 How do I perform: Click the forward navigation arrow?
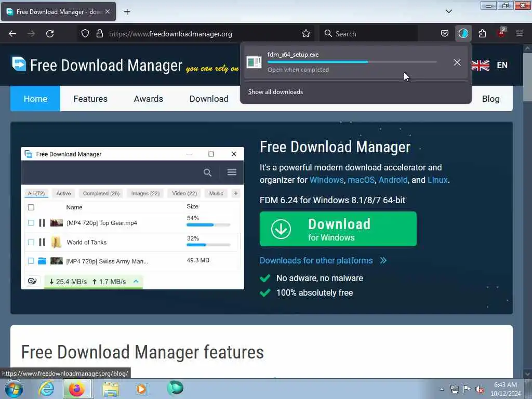pyautogui.click(x=31, y=34)
